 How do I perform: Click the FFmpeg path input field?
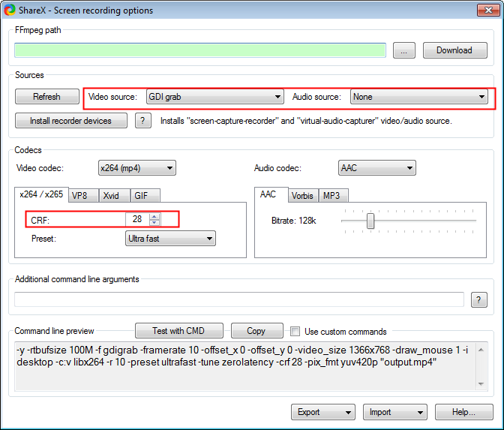click(x=200, y=50)
